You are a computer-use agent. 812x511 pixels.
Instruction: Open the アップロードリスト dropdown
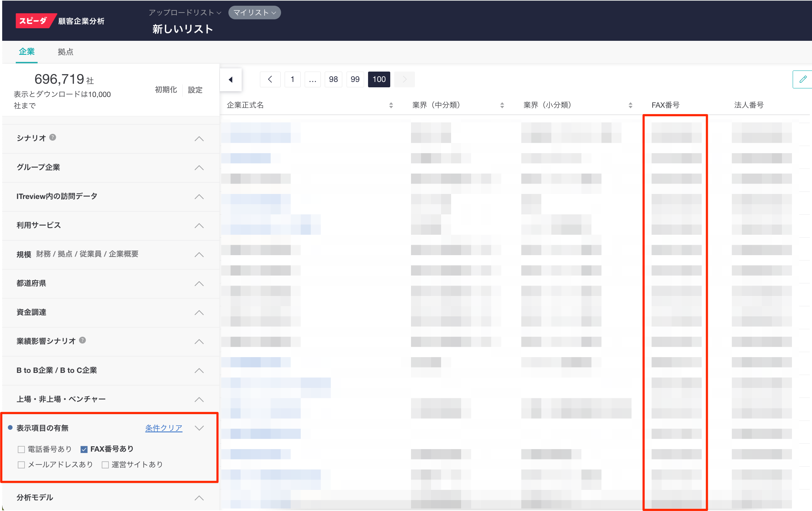pyautogui.click(x=185, y=13)
